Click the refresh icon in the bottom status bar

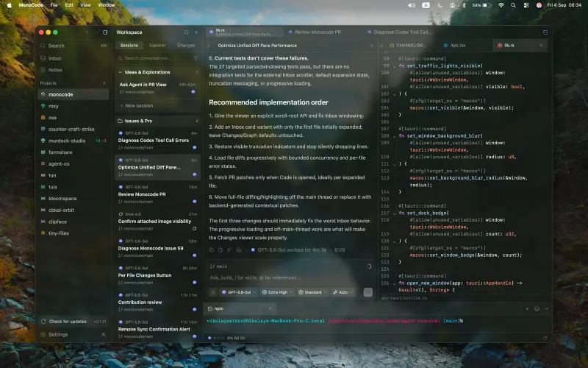(545, 338)
